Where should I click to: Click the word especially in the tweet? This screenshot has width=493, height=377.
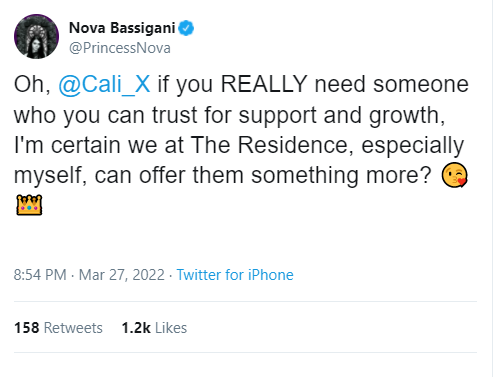pos(413,146)
